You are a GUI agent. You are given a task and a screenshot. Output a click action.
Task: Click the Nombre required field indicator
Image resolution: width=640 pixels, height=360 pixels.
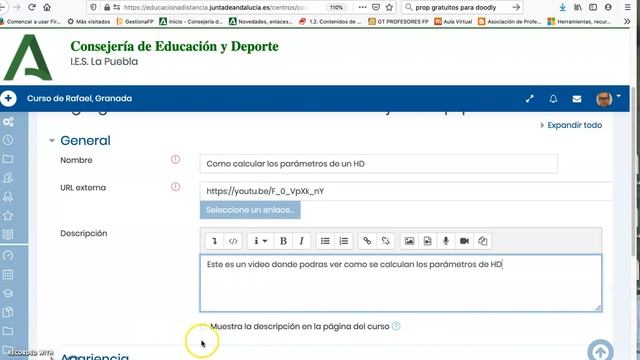176,160
